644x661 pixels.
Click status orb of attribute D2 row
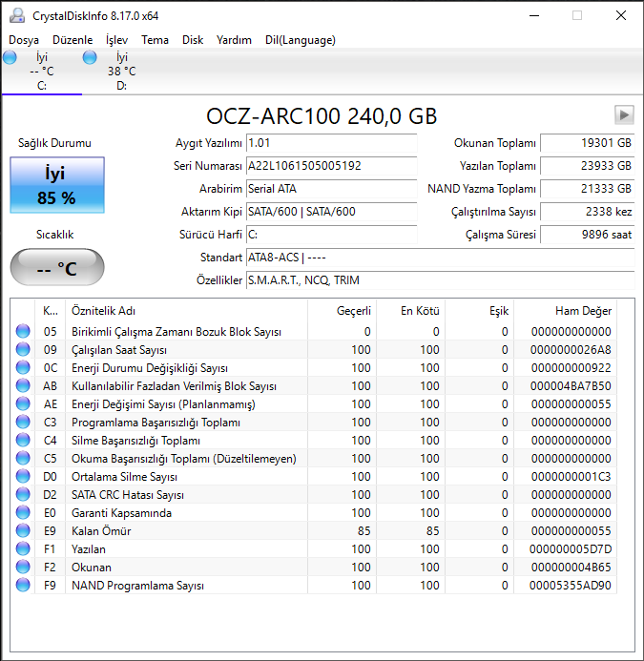click(x=23, y=494)
